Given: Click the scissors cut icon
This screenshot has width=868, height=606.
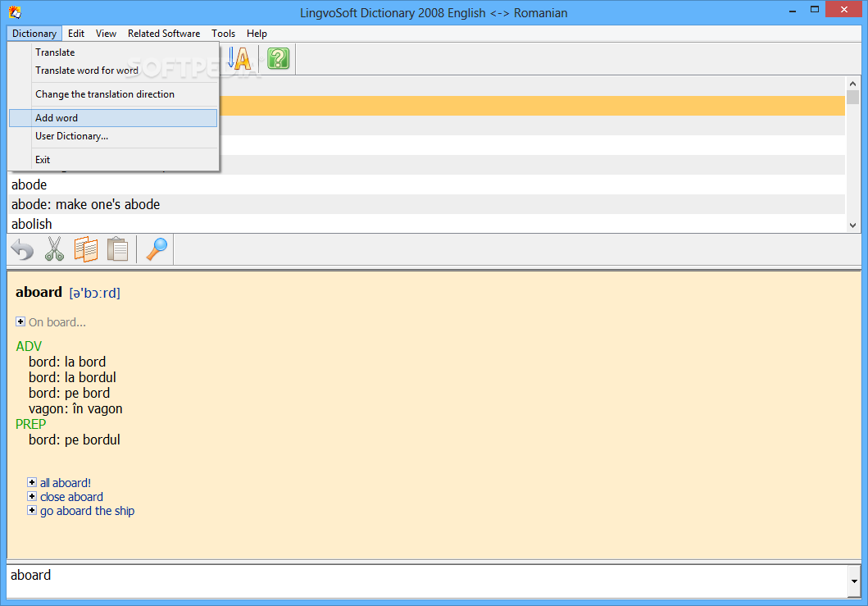Looking at the screenshot, I should pos(54,249).
